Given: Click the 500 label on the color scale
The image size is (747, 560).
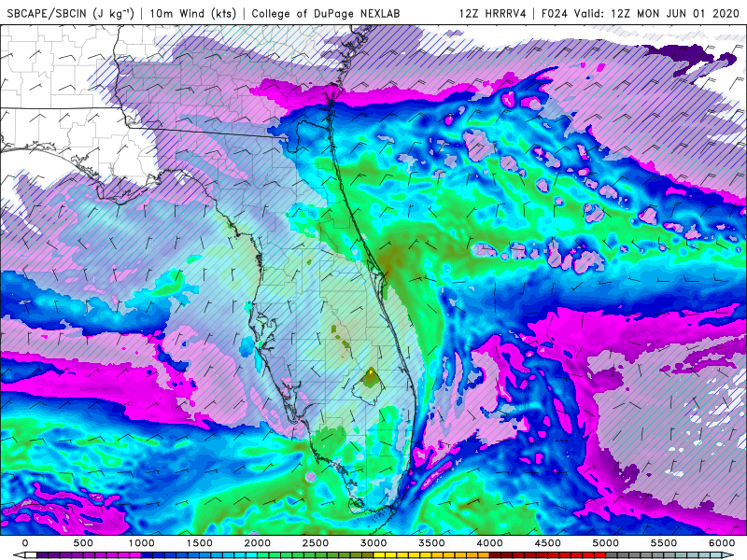Looking at the screenshot, I should point(83,543).
